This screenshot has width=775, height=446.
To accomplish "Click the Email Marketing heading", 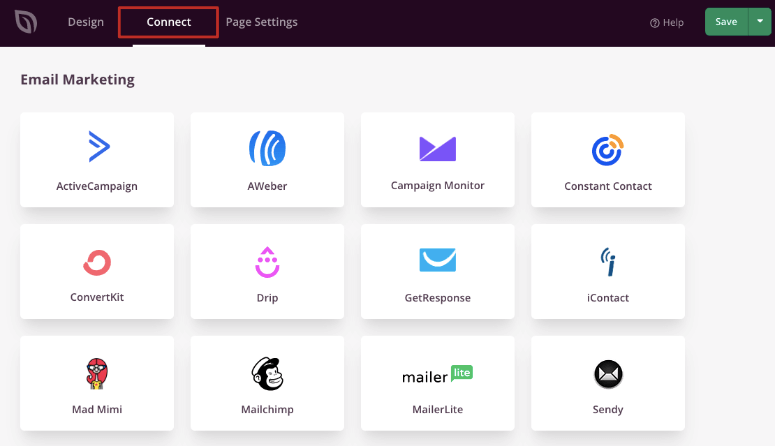I will (78, 80).
